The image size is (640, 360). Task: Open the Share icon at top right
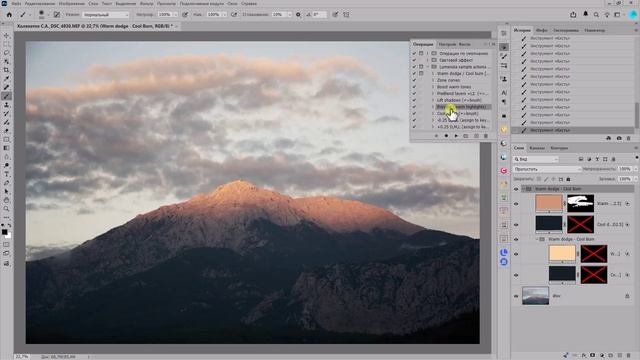click(573, 14)
